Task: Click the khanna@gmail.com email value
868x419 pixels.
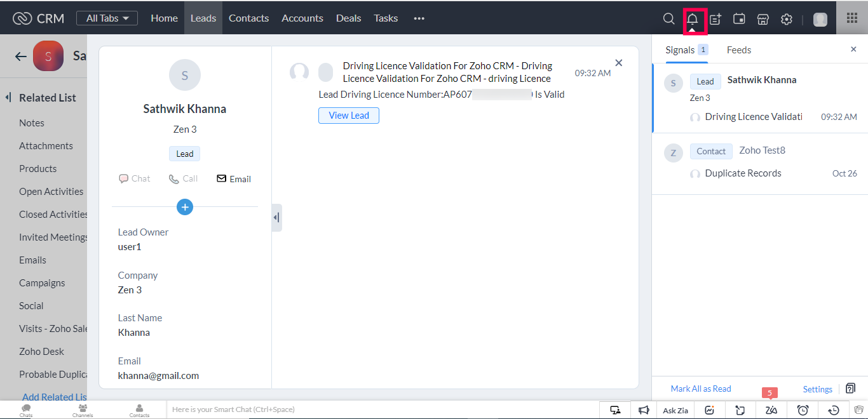Action: (158, 376)
